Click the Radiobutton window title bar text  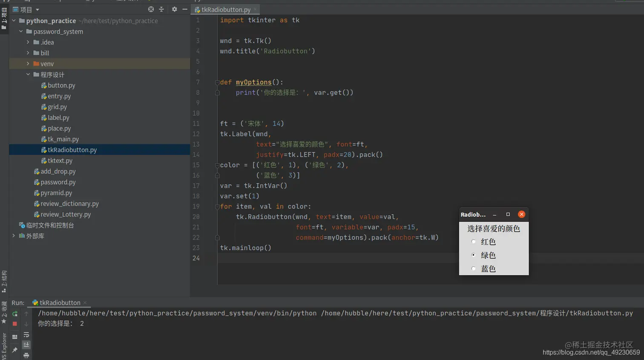pos(473,214)
